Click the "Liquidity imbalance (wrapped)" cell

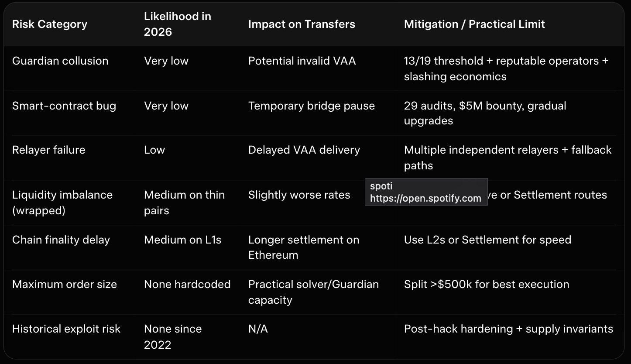click(62, 203)
